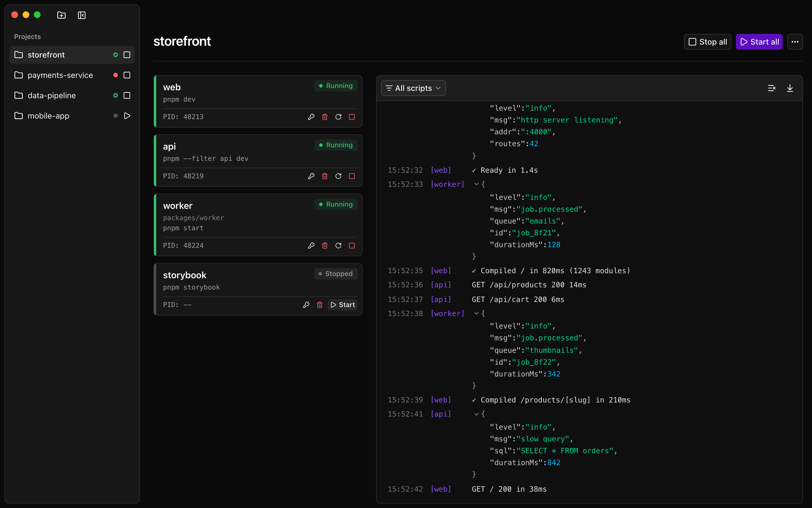
Task: Stop the worker script
Action: 352,246
